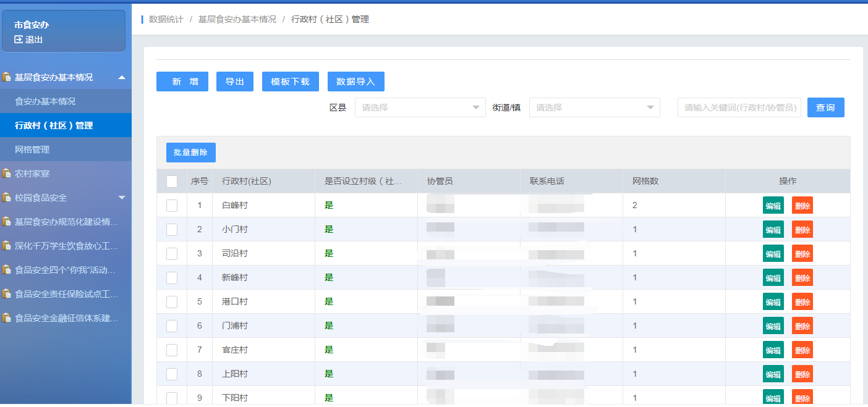Tick the checkbox for 门浦村
The height and width of the screenshot is (407, 868).
tap(172, 325)
